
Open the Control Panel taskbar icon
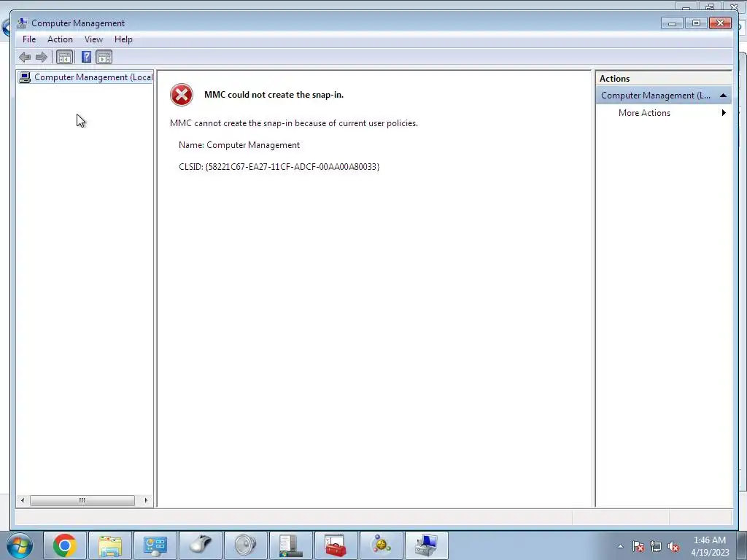pos(155,545)
